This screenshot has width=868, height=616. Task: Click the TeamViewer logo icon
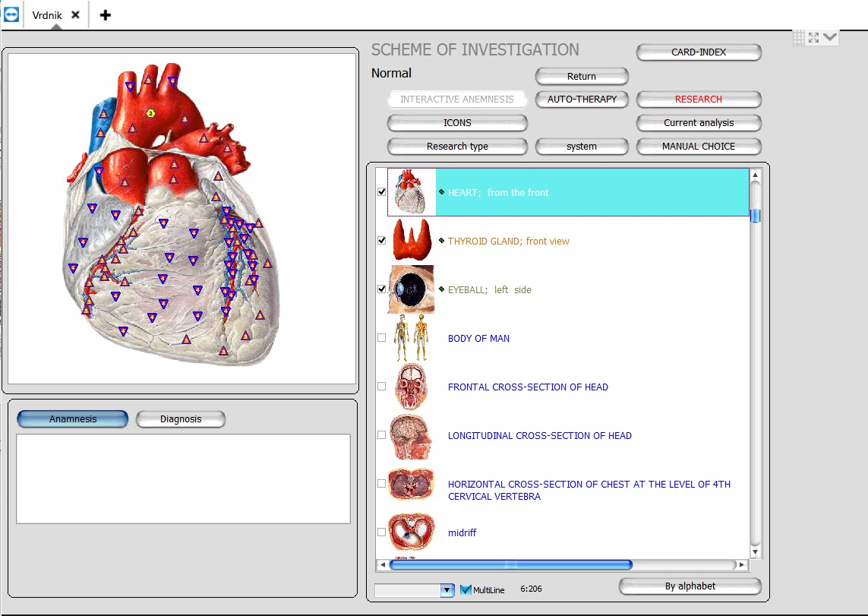11,14
